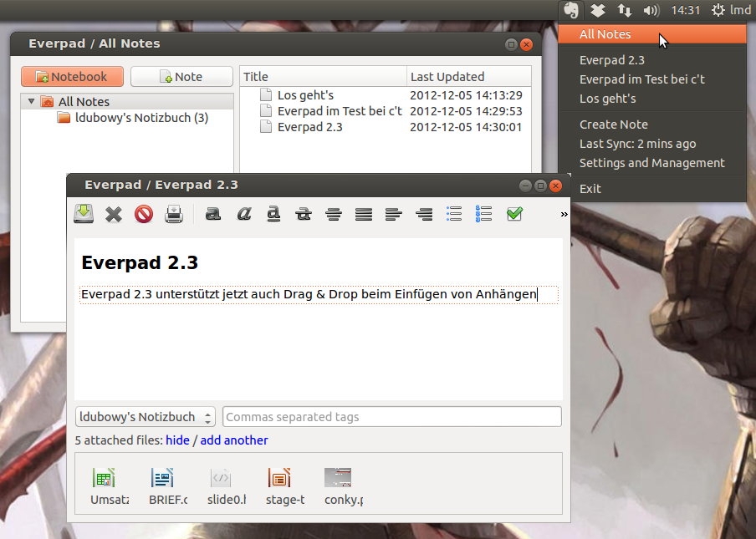Click the add another attachment link

pos(234,440)
